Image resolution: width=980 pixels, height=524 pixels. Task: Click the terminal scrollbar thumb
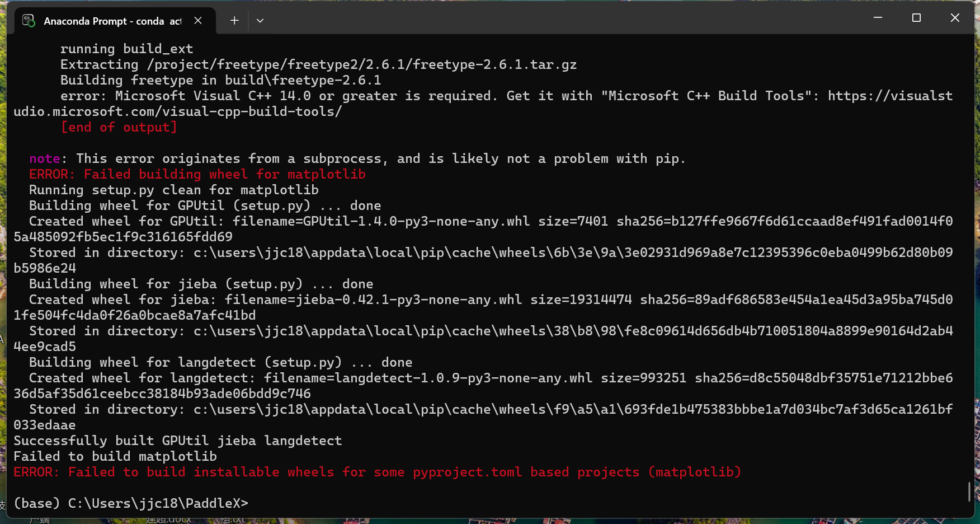coord(969,492)
